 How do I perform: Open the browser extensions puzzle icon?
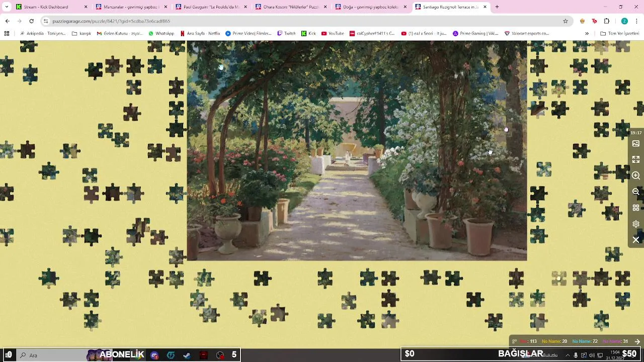click(606, 21)
